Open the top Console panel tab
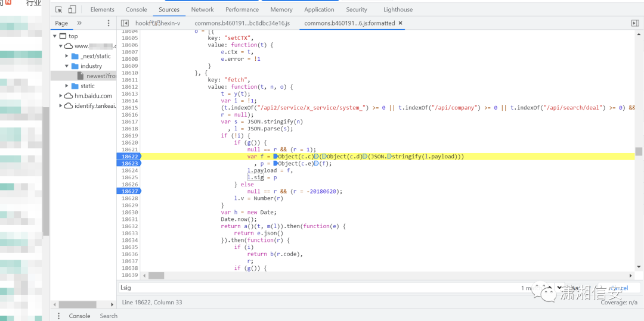 (137, 10)
